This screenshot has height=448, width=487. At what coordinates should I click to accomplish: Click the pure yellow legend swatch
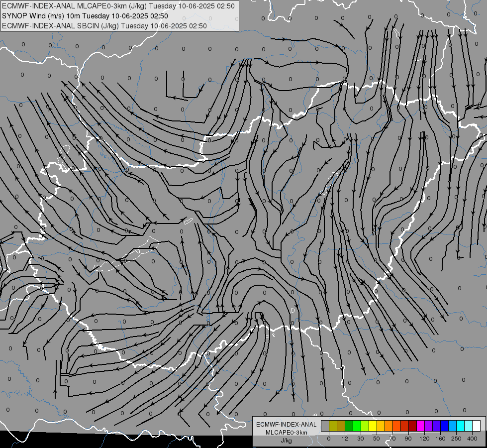373,426
